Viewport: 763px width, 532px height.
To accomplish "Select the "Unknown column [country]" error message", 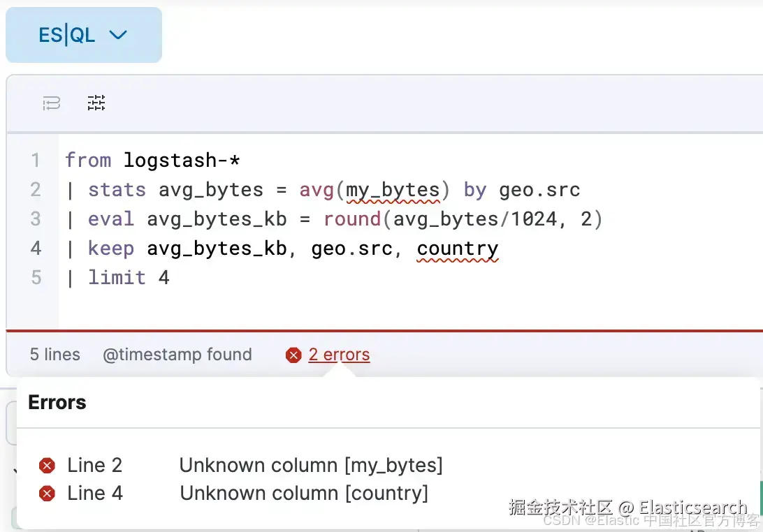I will click(304, 493).
